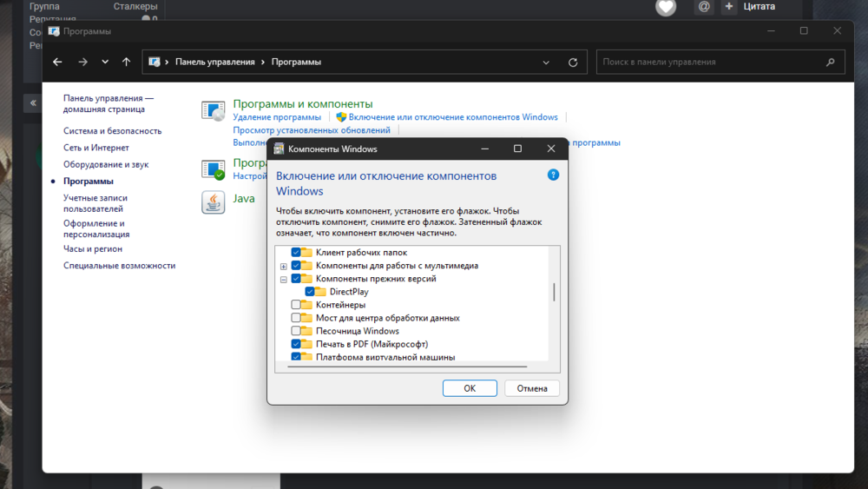
Task: Expand Компоненты для работы с мультимедиа node
Action: point(284,267)
